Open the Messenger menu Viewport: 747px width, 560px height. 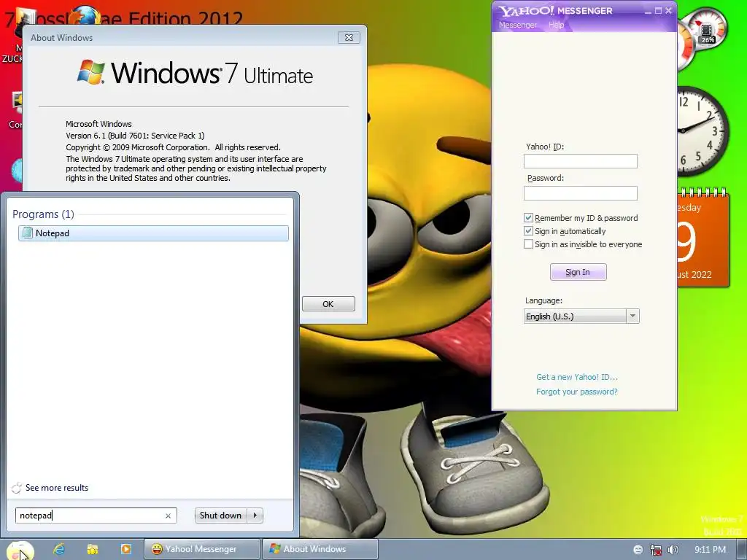517,25
